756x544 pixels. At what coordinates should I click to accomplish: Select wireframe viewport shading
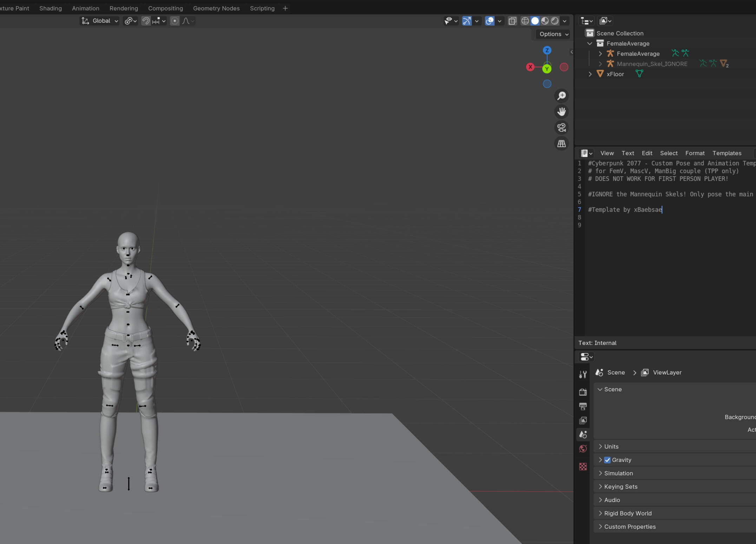tap(525, 21)
